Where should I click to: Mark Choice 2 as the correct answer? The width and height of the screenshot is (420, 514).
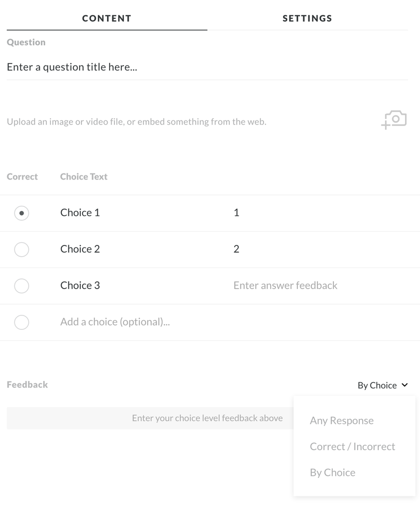point(22,250)
